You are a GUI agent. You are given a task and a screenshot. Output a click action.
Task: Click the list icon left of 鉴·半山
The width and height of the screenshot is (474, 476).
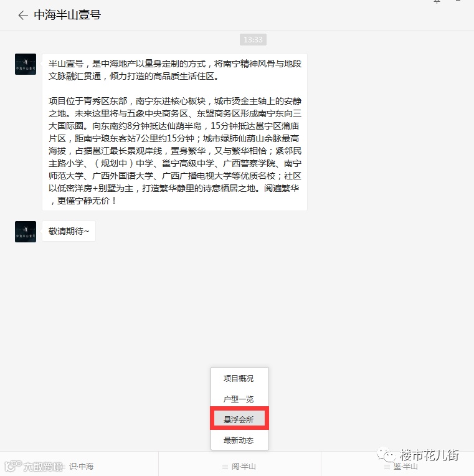click(x=387, y=467)
